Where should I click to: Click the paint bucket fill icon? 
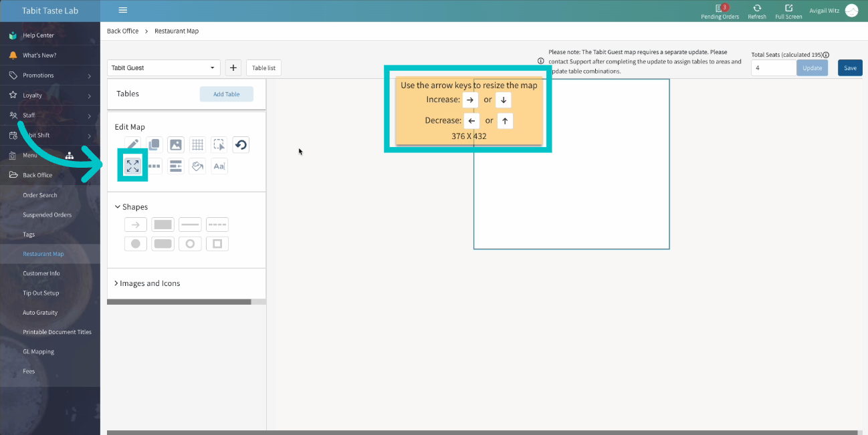tap(197, 166)
